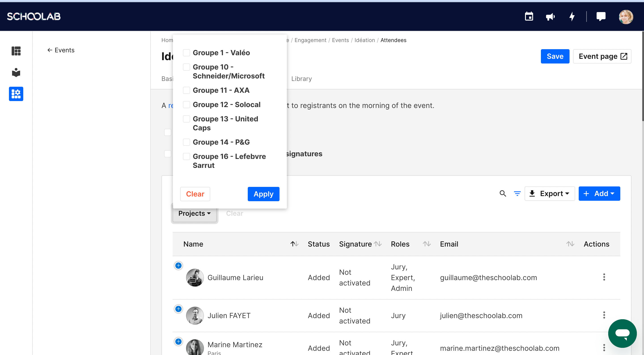
Task: Expand Guillaume Larieu row with plus icon
Action: [178, 266]
